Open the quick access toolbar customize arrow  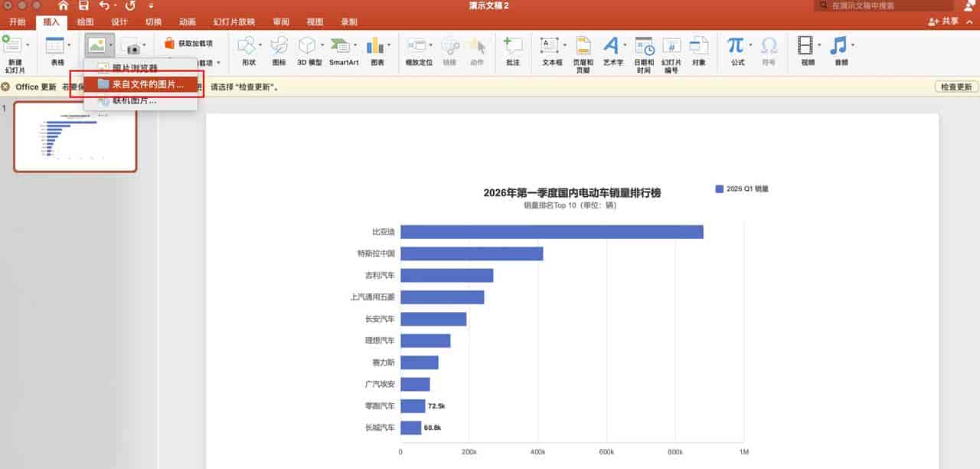click(x=151, y=6)
